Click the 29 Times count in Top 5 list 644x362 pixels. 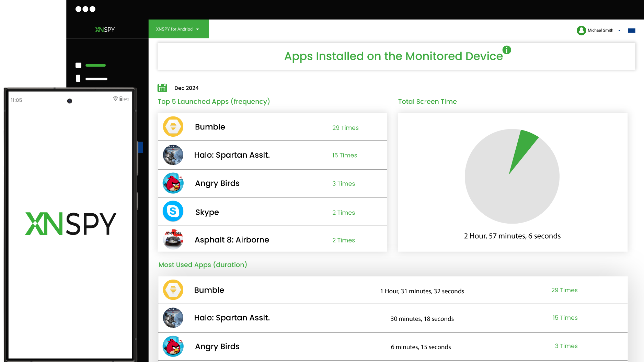point(345,128)
